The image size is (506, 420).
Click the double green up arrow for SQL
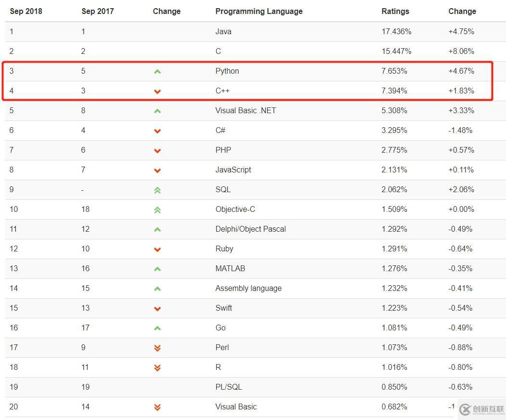pyautogui.click(x=157, y=190)
